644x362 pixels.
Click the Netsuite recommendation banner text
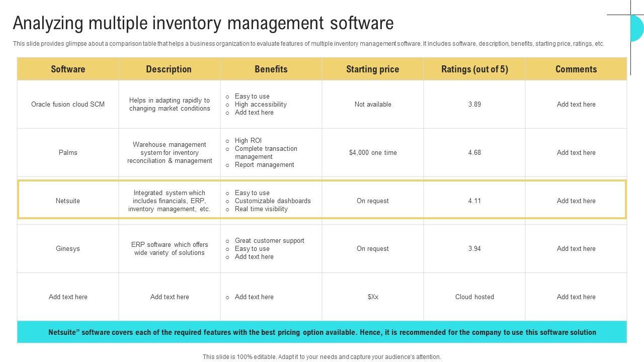(x=322, y=332)
